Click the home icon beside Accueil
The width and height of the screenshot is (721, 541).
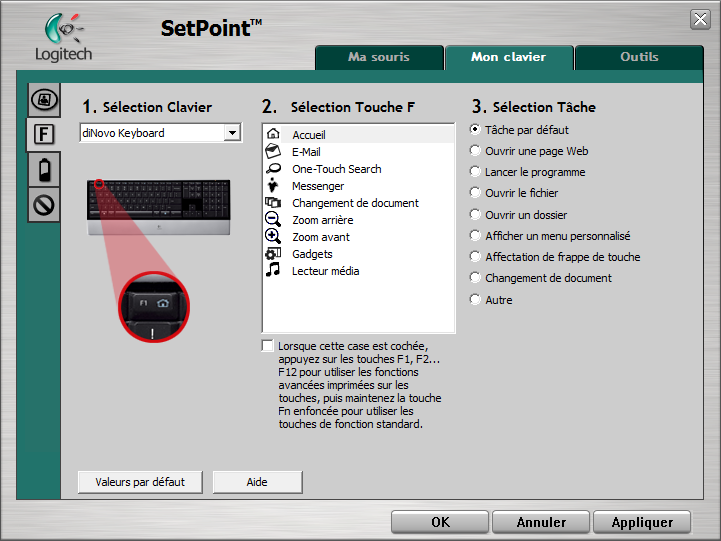click(273, 134)
